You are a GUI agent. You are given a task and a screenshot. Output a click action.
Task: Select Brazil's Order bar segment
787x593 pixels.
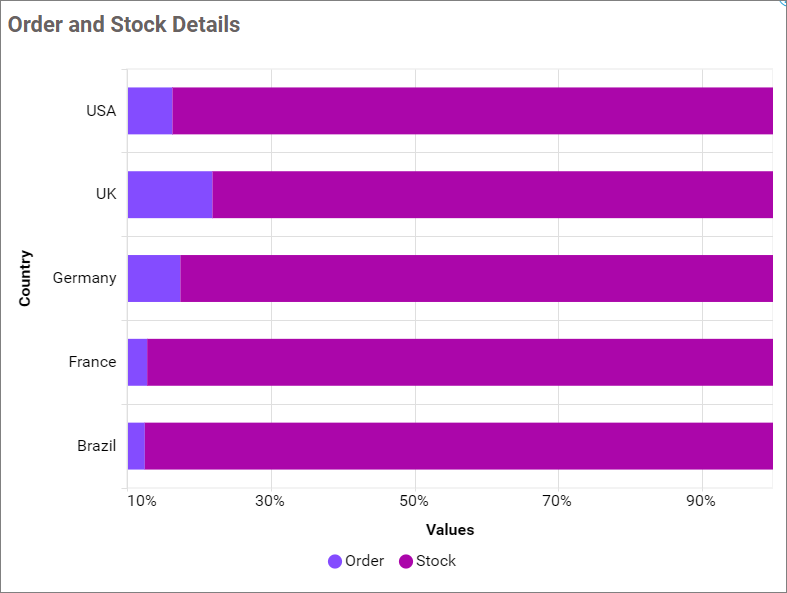[136, 446]
